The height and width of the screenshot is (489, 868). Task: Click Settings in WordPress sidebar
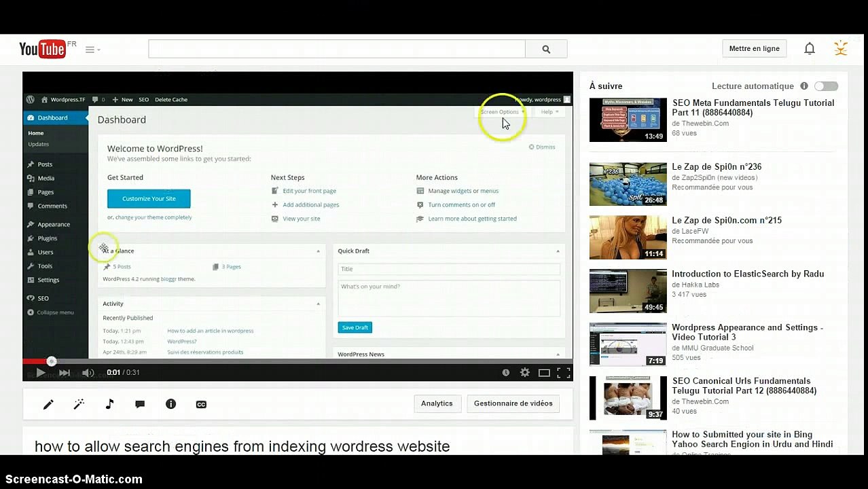(x=48, y=280)
